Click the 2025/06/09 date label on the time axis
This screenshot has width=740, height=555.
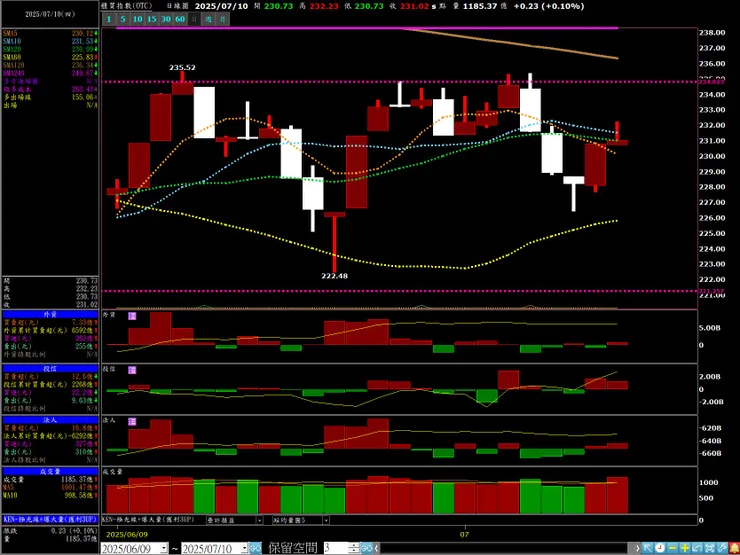point(125,535)
